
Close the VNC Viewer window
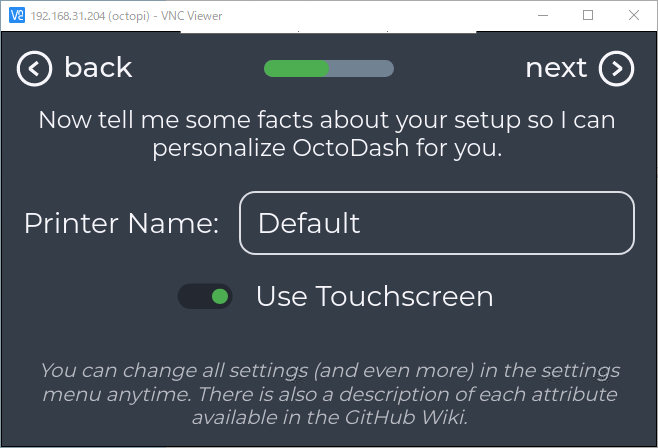634,16
